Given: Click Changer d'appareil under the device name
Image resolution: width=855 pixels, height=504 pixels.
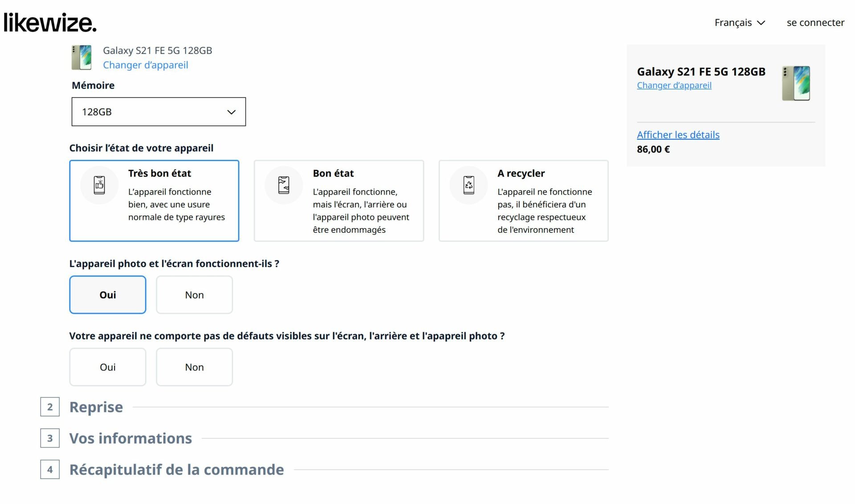Looking at the screenshot, I should point(146,65).
